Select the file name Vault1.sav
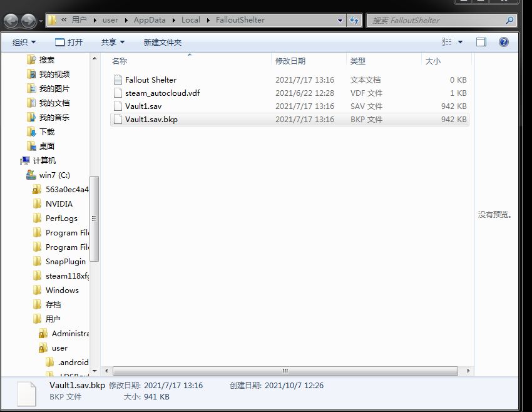This screenshot has width=532, height=412. (143, 106)
